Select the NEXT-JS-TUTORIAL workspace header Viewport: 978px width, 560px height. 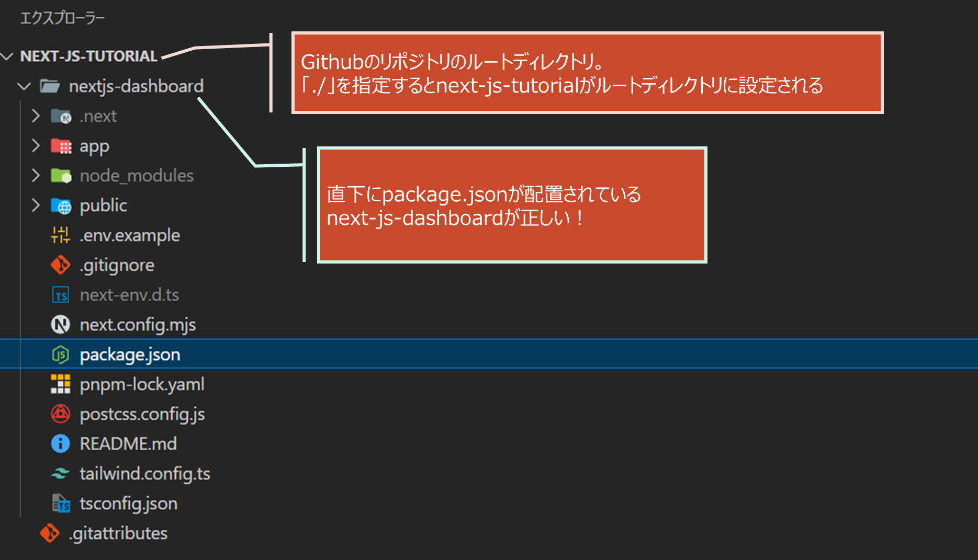pyautogui.click(x=88, y=56)
